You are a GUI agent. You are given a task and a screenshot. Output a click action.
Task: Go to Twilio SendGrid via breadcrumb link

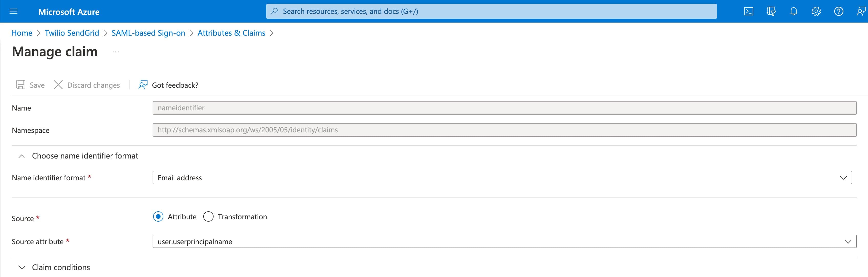point(72,33)
